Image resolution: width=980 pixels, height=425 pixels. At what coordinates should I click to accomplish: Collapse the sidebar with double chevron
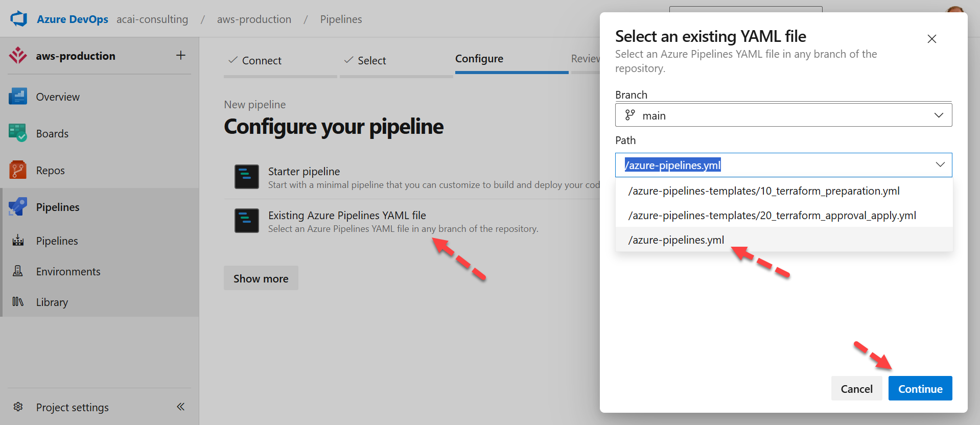tap(181, 407)
